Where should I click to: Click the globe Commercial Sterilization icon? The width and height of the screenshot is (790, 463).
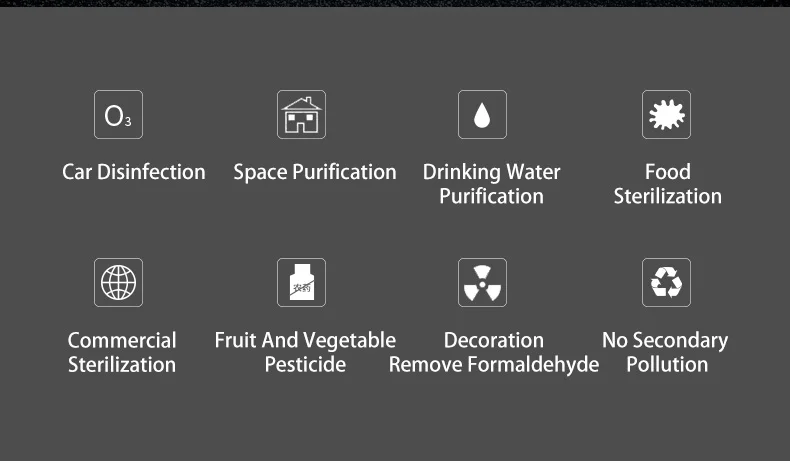(x=118, y=283)
